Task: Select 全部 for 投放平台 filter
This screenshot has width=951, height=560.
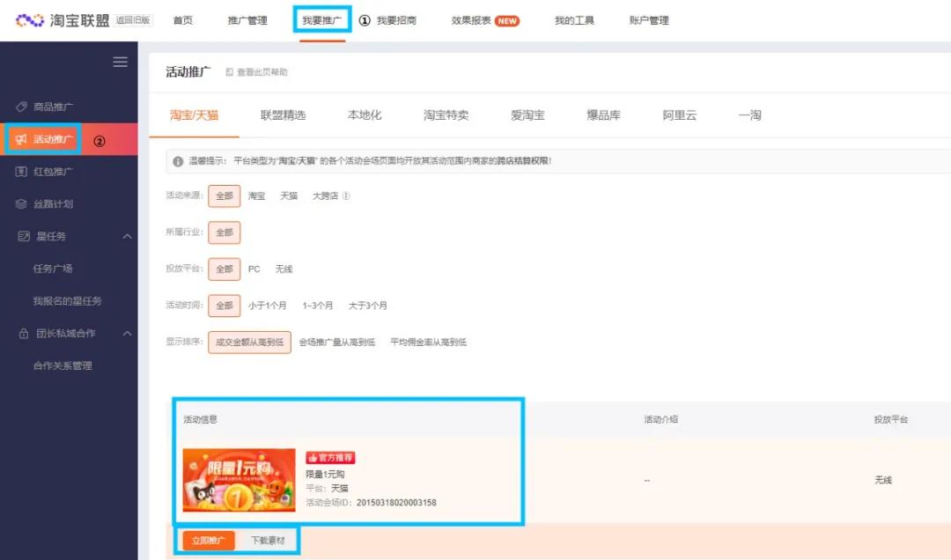Action: click(225, 269)
